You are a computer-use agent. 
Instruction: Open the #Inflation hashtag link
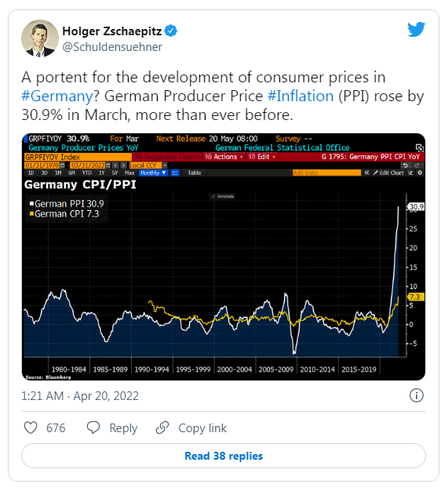[x=300, y=96]
